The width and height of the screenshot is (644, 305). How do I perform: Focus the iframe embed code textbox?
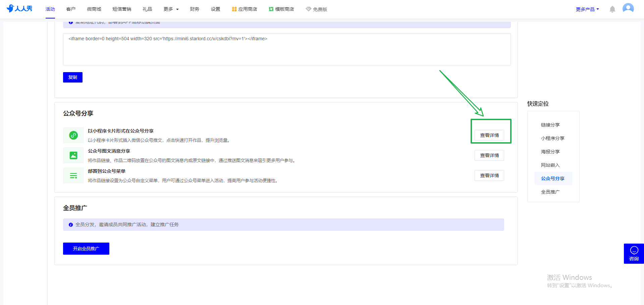[x=287, y=49]
